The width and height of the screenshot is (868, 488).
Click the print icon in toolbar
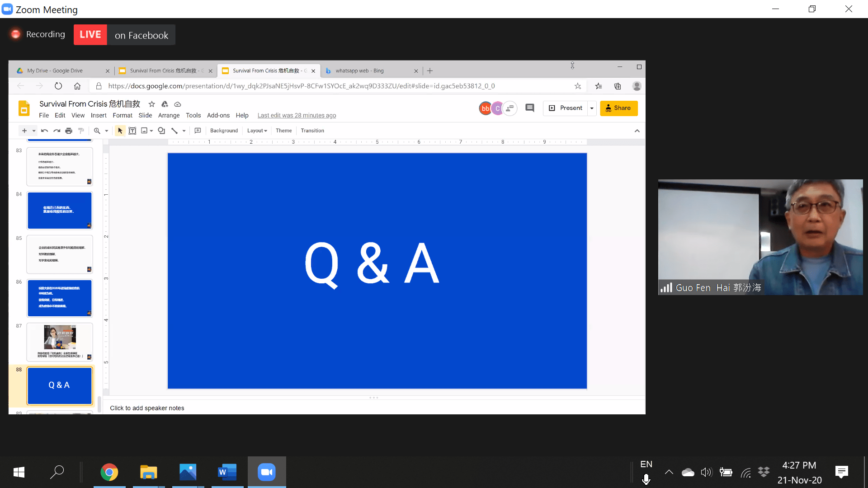coord(69,131)
